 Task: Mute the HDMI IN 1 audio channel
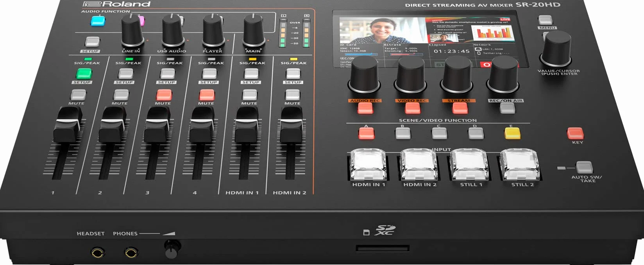click(x=250, y=95)
